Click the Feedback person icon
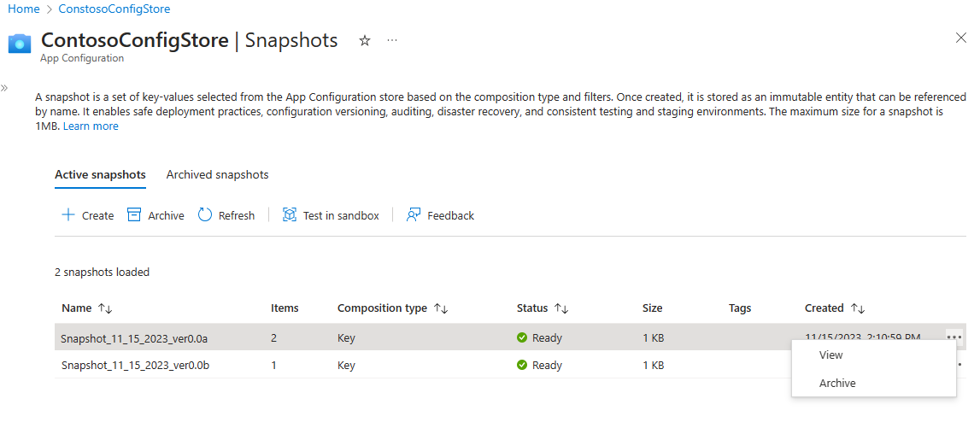Screen dimensions: 980x428 click(x=414, y=215)
